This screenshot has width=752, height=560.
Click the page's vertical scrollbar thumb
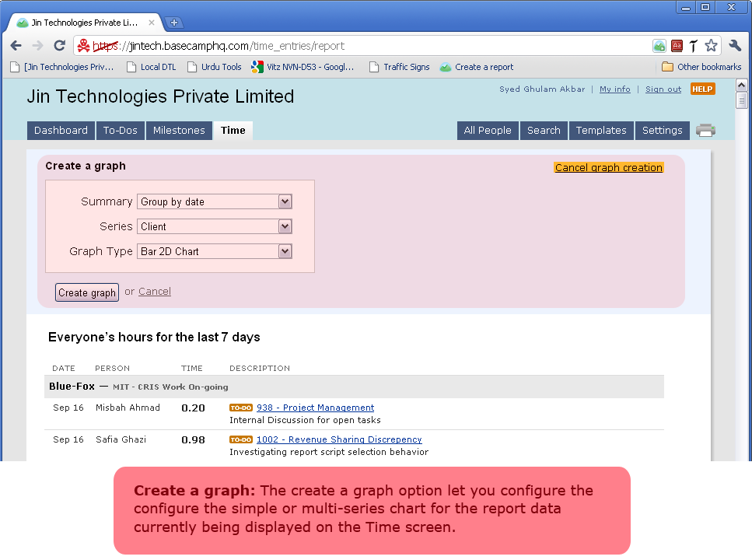click(742, 100)
